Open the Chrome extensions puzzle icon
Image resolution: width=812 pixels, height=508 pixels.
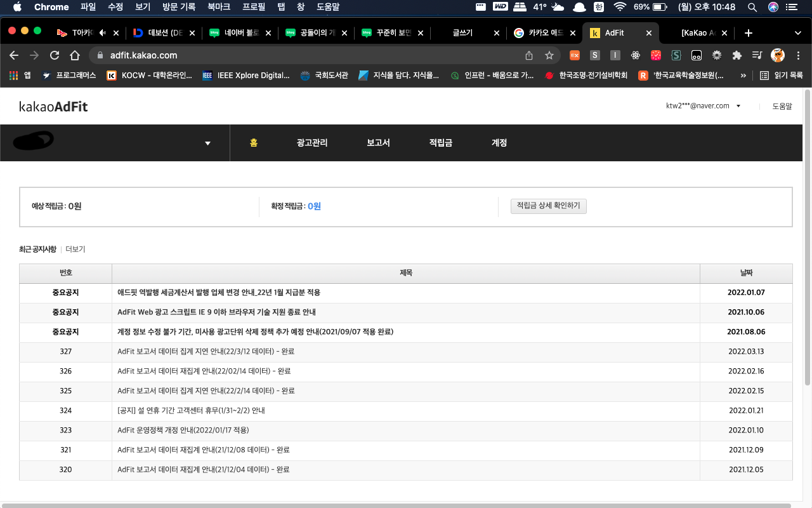tap(737, 55)
